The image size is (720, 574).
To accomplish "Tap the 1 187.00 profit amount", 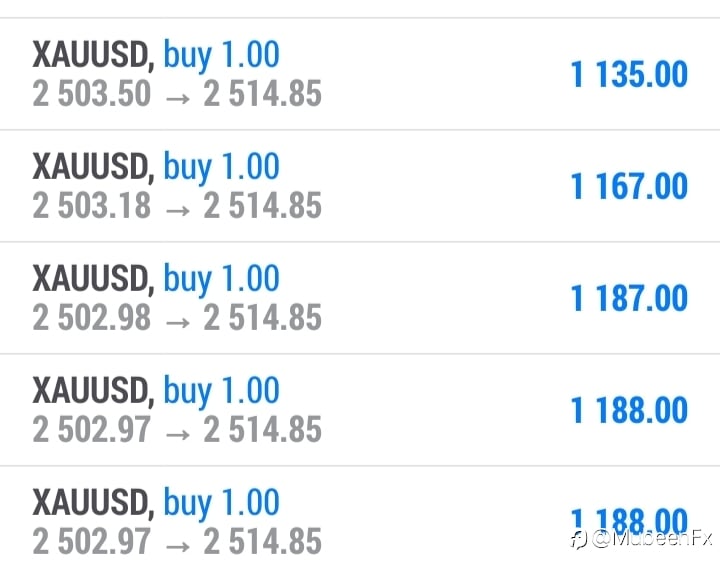I will coord(629,298).
